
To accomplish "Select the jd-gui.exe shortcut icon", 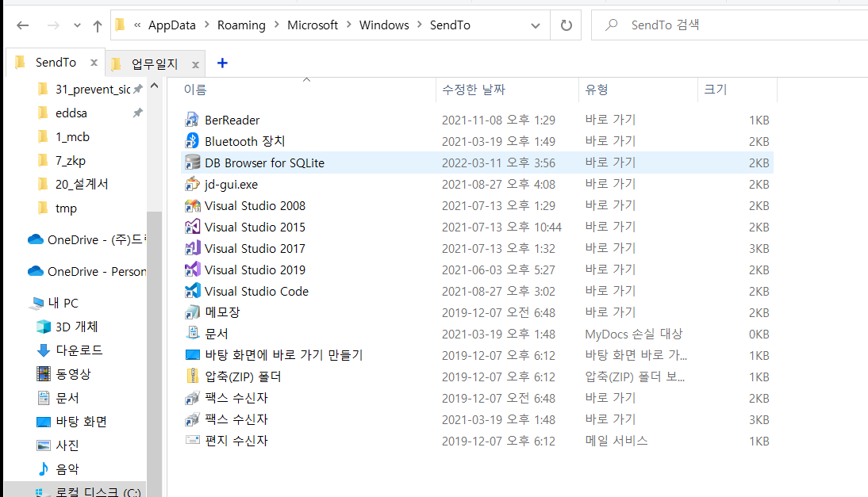I will [x=192, y=184].
